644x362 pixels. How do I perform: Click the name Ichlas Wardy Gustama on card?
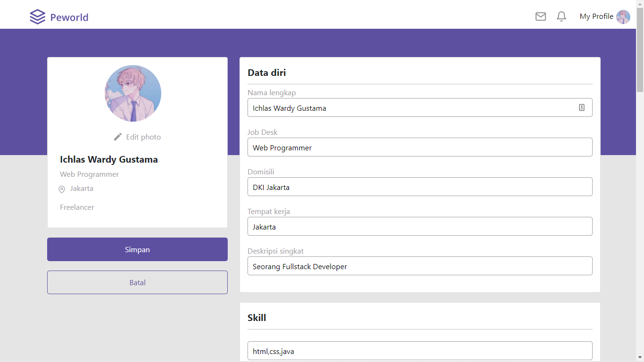point(109,159)
